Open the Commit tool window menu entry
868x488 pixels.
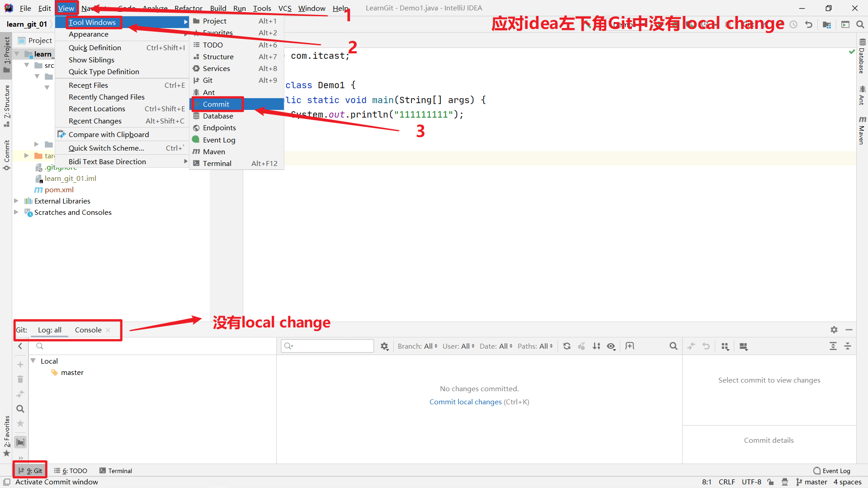click(237, 104)
